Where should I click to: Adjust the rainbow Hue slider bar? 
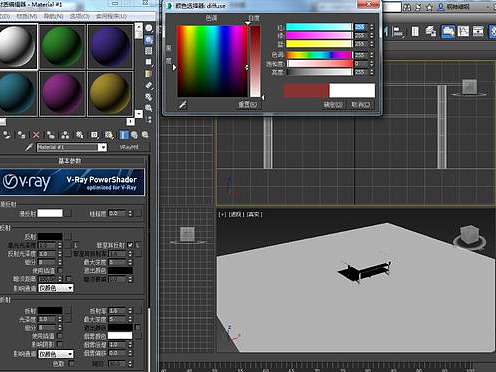click(319, 55)
